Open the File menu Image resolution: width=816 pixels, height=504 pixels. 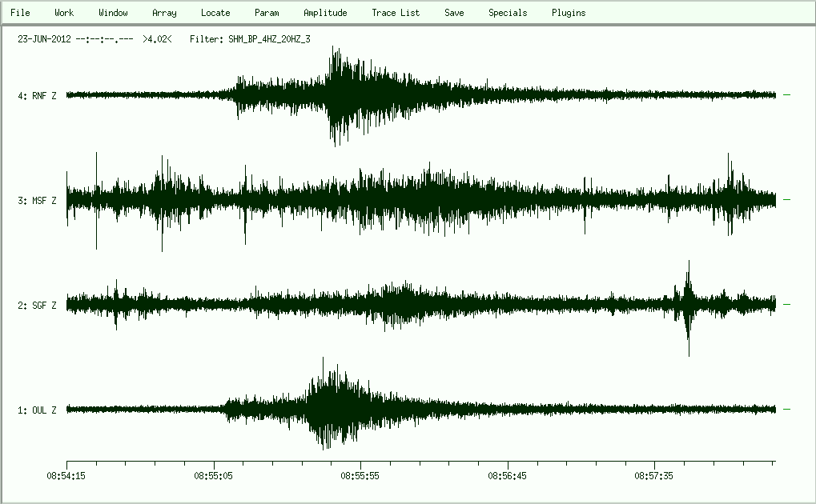tap(20, 13)
